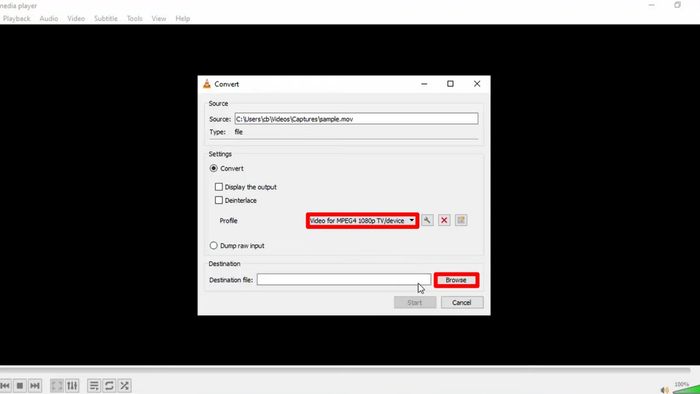Open the Video menu
This screenshot has width=700, height=394.
[x=76, y=18]
